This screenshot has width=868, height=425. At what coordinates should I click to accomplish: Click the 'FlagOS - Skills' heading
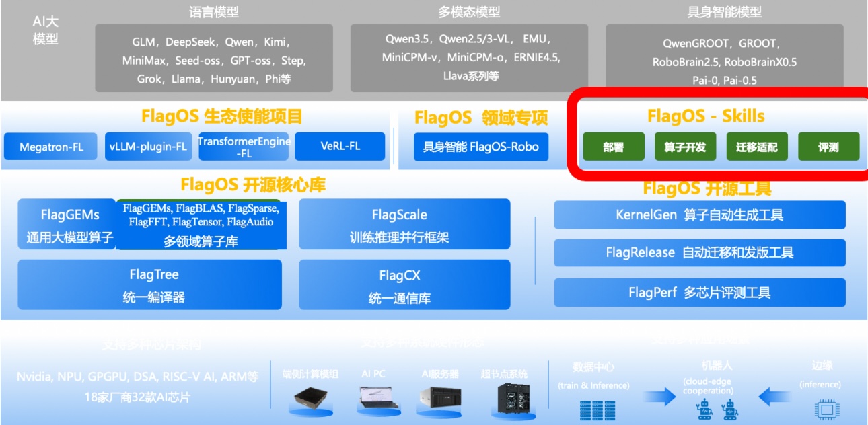coord(706,116)
